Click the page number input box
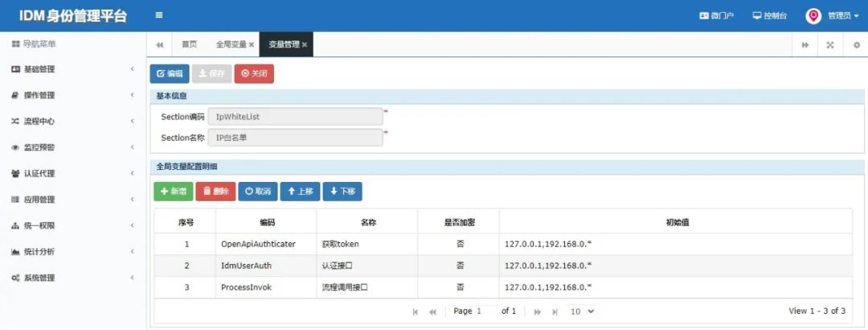Screen dimensions: 868x330 [486, 311]
